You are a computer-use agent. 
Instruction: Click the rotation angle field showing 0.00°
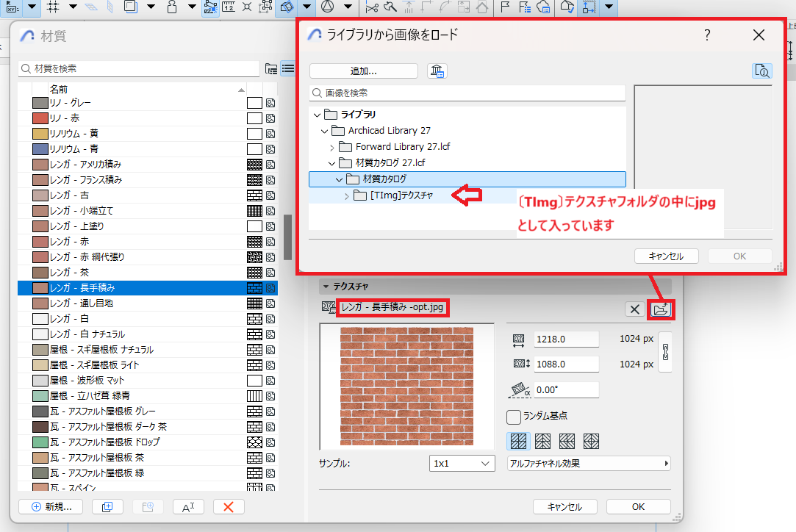[567, 390]
